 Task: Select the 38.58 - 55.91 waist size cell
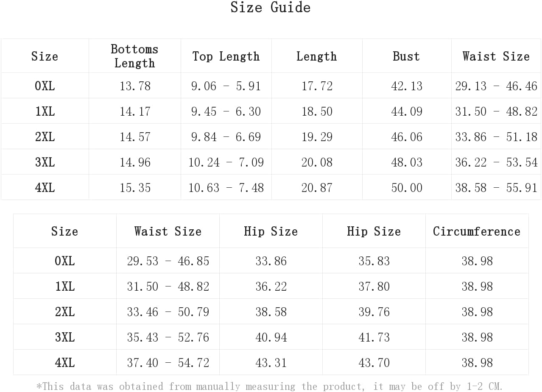tap(496, 187)
